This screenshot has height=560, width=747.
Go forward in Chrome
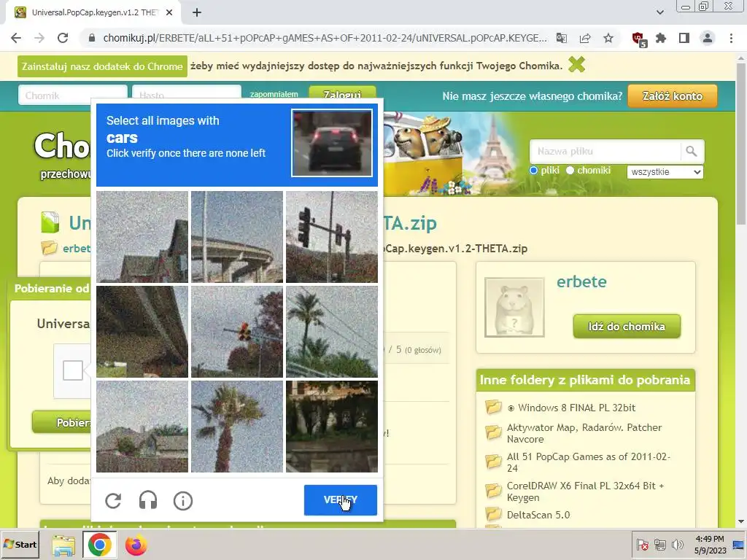[39, 38]
